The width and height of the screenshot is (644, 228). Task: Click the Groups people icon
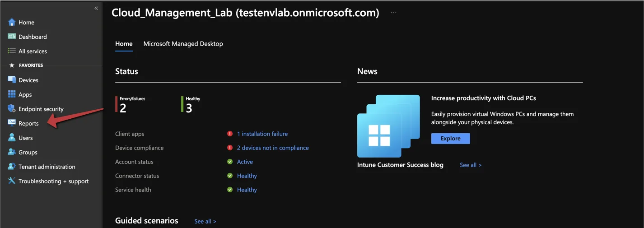[12, 152]
